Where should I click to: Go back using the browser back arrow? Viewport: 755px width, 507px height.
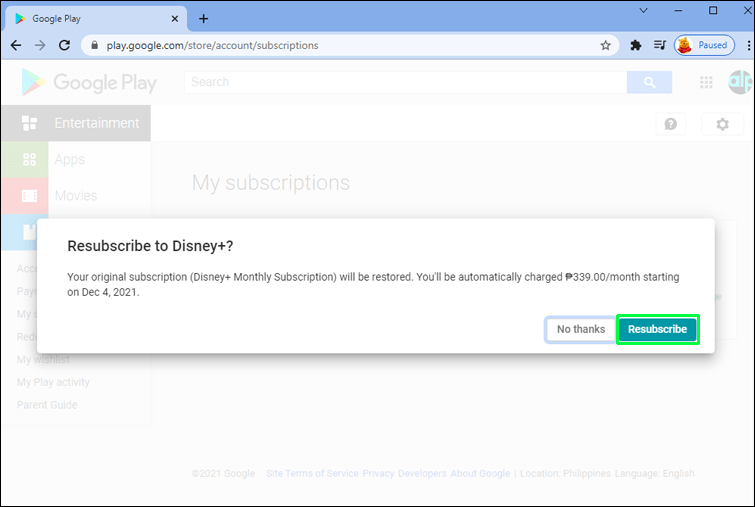click(16, 45)
